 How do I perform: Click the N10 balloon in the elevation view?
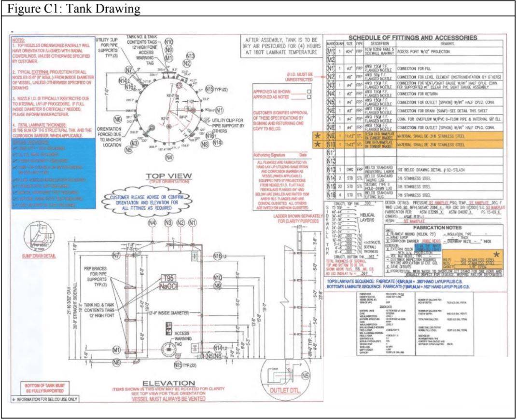click(218, 278)
